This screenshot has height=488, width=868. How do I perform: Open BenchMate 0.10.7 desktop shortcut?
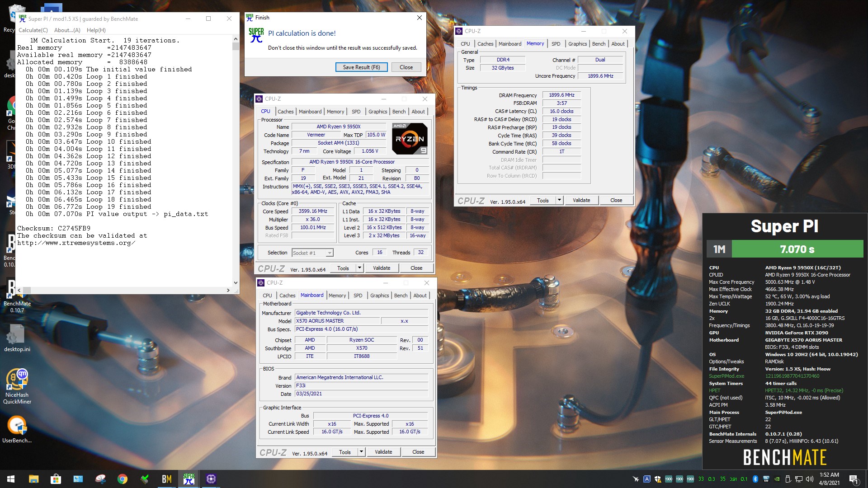pos(17,296)
